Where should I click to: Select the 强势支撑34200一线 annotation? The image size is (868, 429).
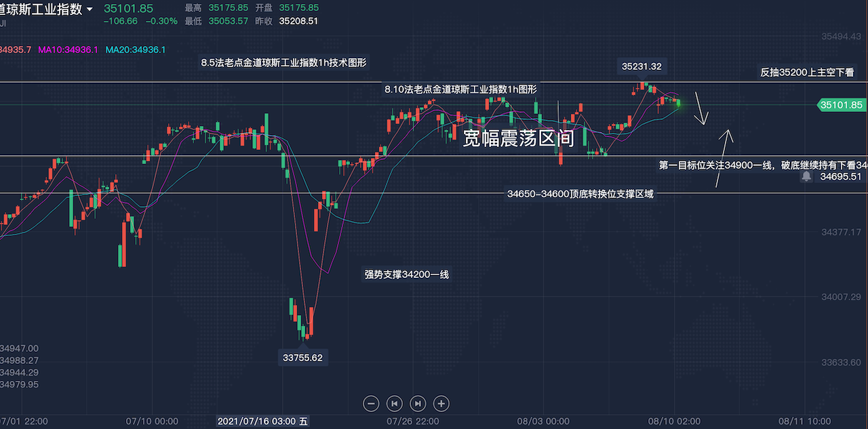point(406,274)
